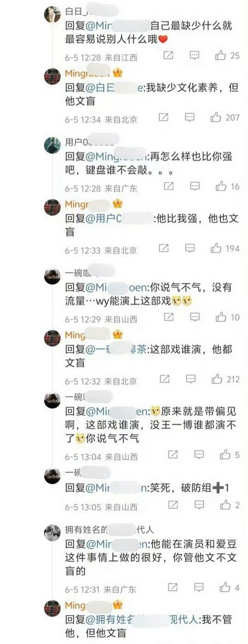This screenshot has height=644, width=248.
Task: Thumbs-up the comment with 10 likes
Action: click(x=220, y=318)
